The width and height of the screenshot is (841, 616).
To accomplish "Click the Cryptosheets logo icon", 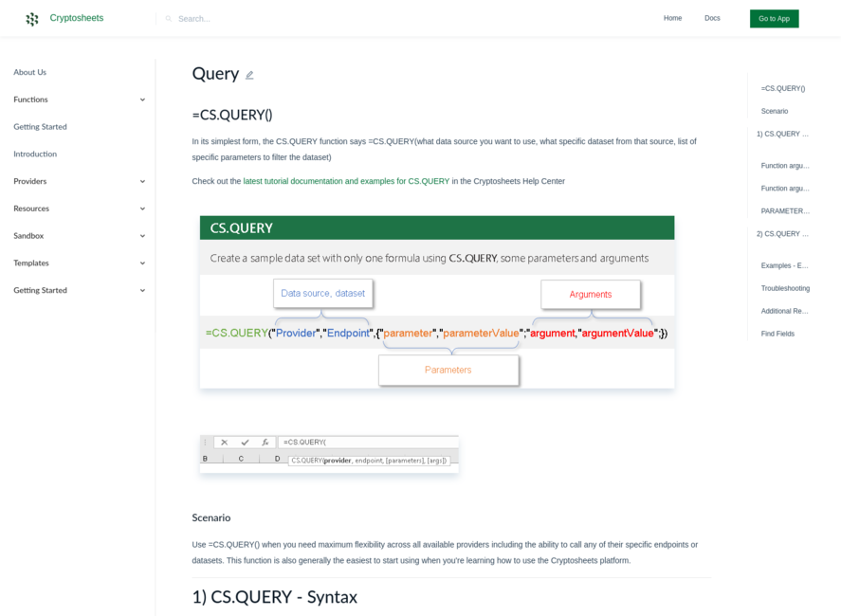I will click(x=31, y=18).
